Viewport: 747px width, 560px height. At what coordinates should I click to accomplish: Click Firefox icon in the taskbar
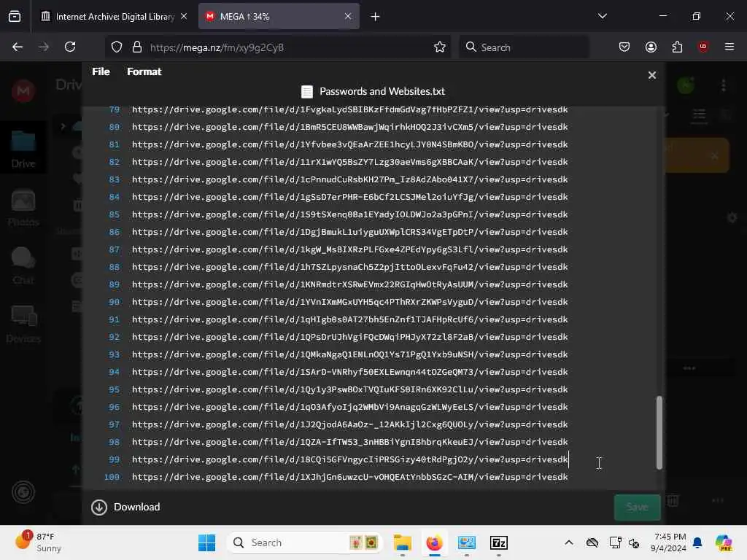pos(435,542)
